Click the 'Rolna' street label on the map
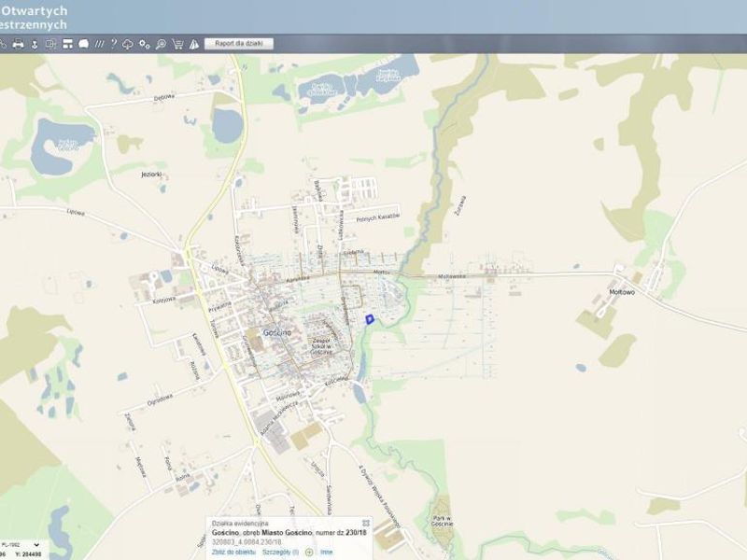 182,477
